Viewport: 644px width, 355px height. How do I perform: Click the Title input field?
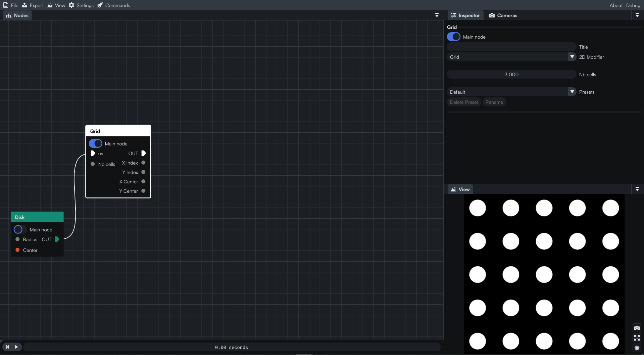[x=511, y=47]
